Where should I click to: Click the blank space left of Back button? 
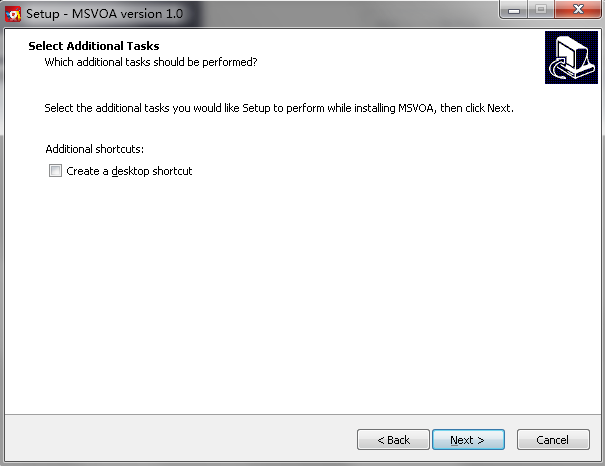[x=180, y=440]
